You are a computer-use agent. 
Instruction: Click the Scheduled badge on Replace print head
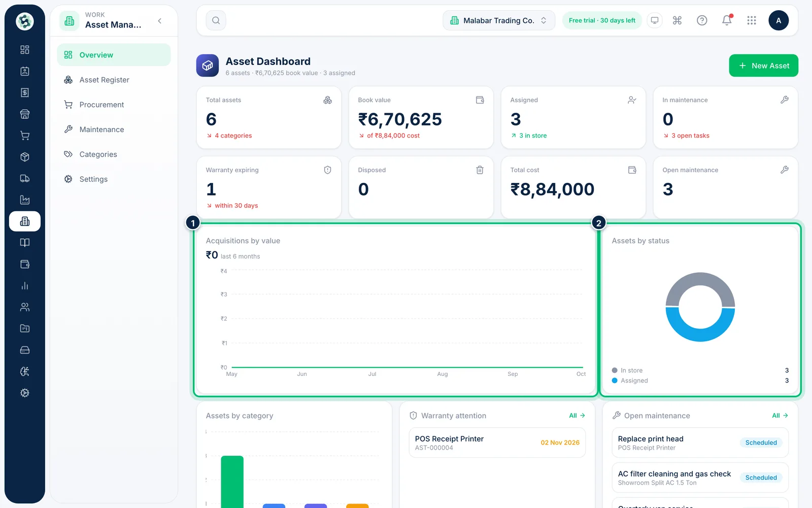tap(761, 442)
